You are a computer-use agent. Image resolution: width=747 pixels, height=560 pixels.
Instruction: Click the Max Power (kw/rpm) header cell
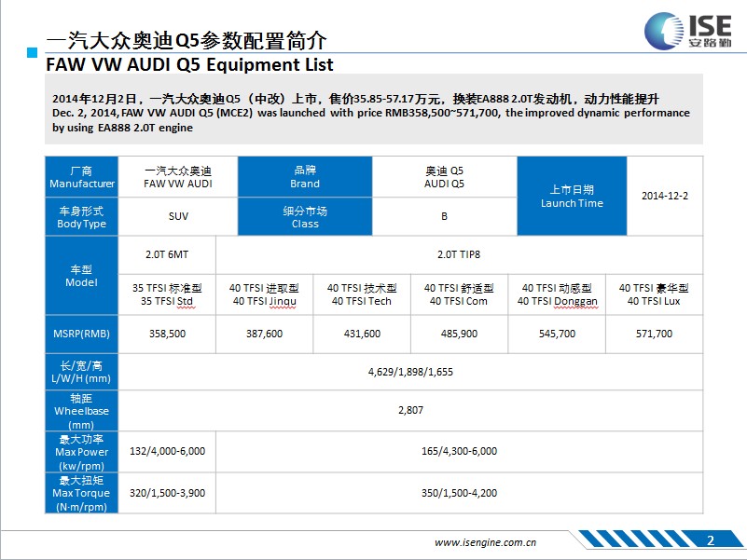coord(81,452)
